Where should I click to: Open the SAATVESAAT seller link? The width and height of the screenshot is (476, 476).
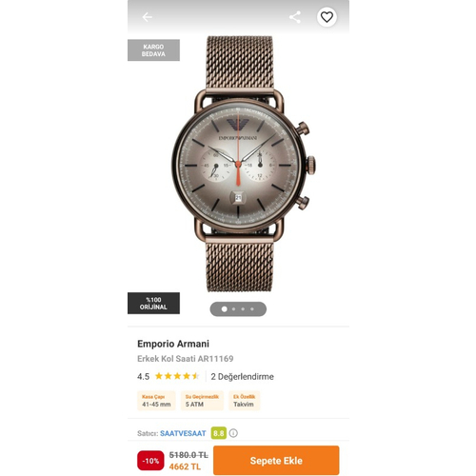[x=183, y=433]
